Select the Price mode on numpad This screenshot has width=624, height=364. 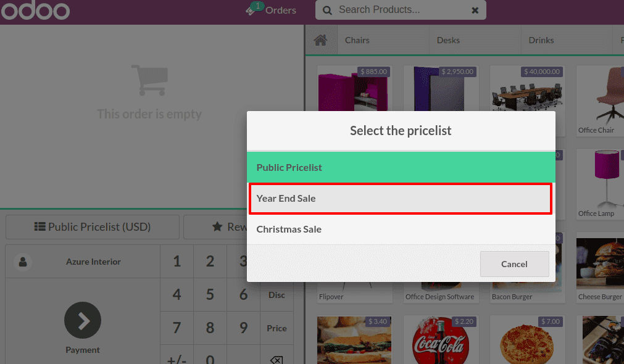pos(277,328)
